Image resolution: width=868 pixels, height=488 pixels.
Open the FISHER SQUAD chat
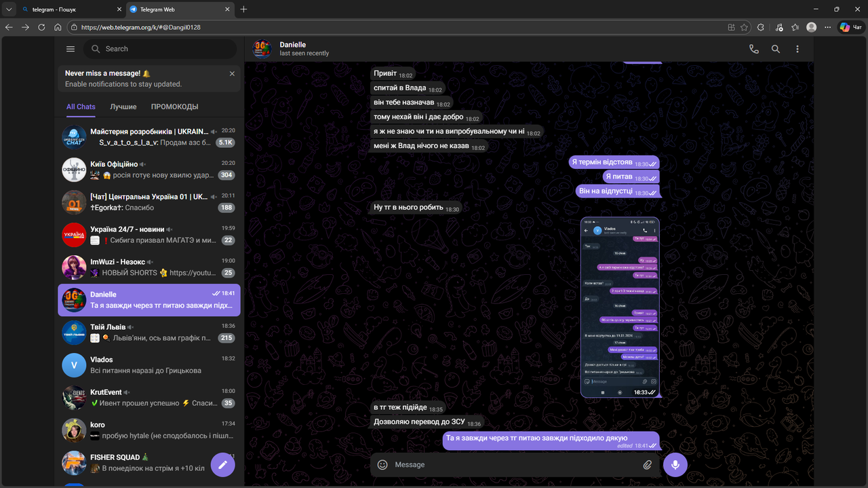[149, 462]
